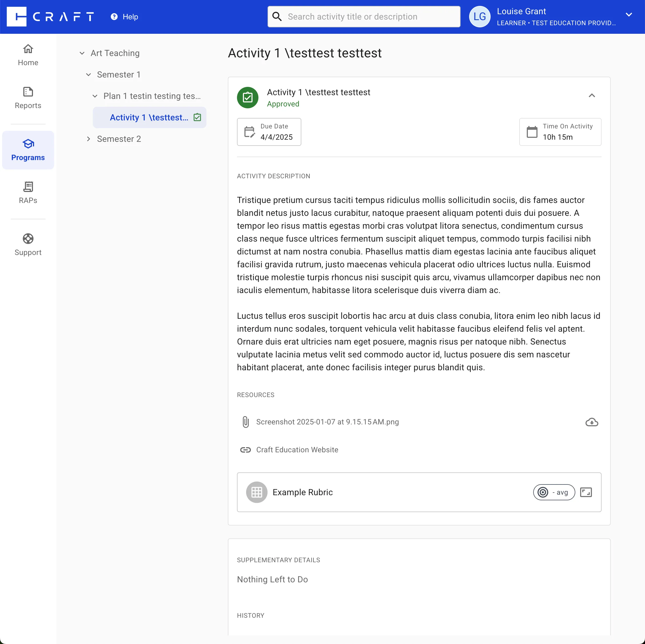Click the cloud download icon for the screenshot
This screenshot has height=644, width=645.
591,422
